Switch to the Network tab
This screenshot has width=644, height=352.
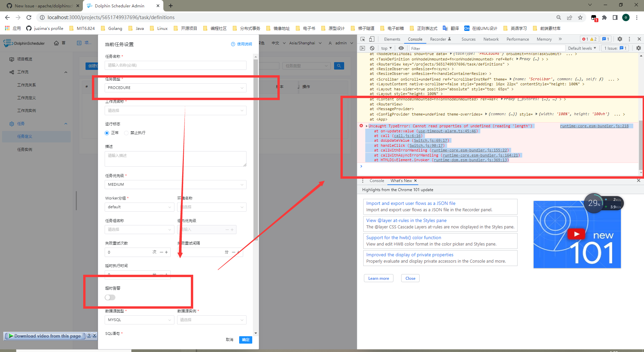pos(491,39)
